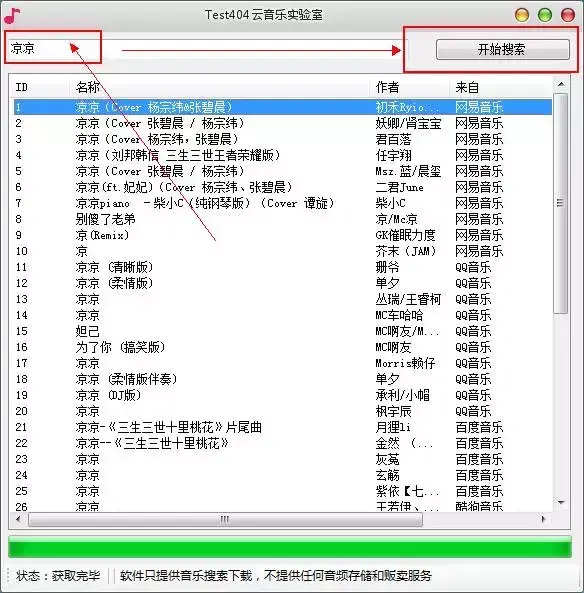Select row 17 by Morris赖仔
584x593 pixels.
[x=283, y=363]
